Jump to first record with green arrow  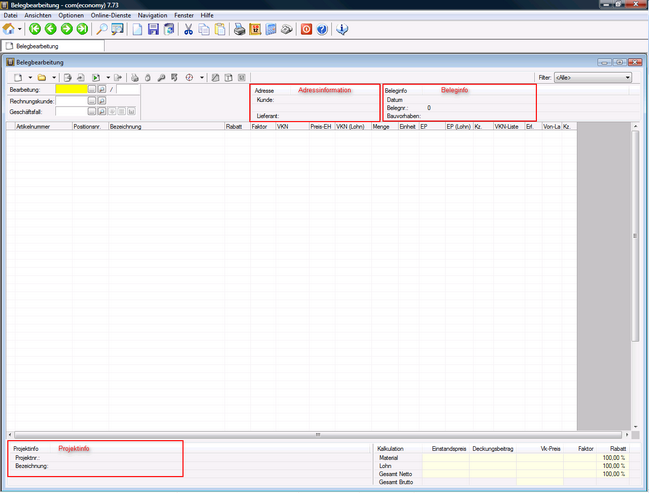tap(35, 29)
